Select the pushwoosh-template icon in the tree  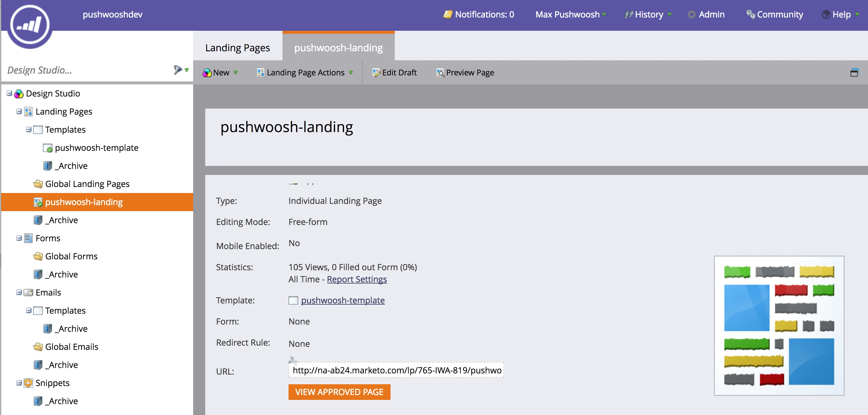47,148
